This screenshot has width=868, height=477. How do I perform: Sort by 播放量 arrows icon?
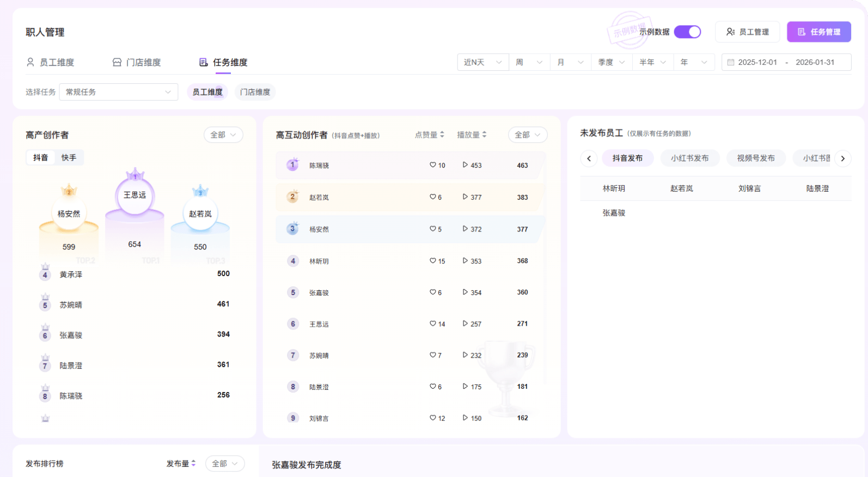click(484, 134)
